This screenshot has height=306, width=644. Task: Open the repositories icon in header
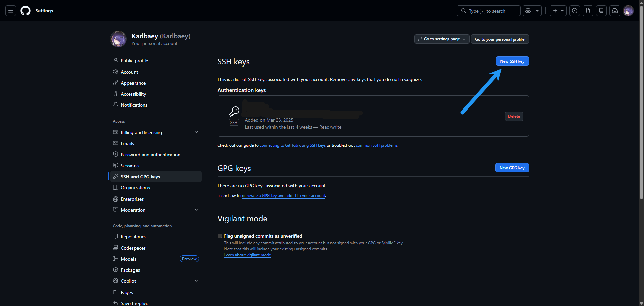pos(601,11)
